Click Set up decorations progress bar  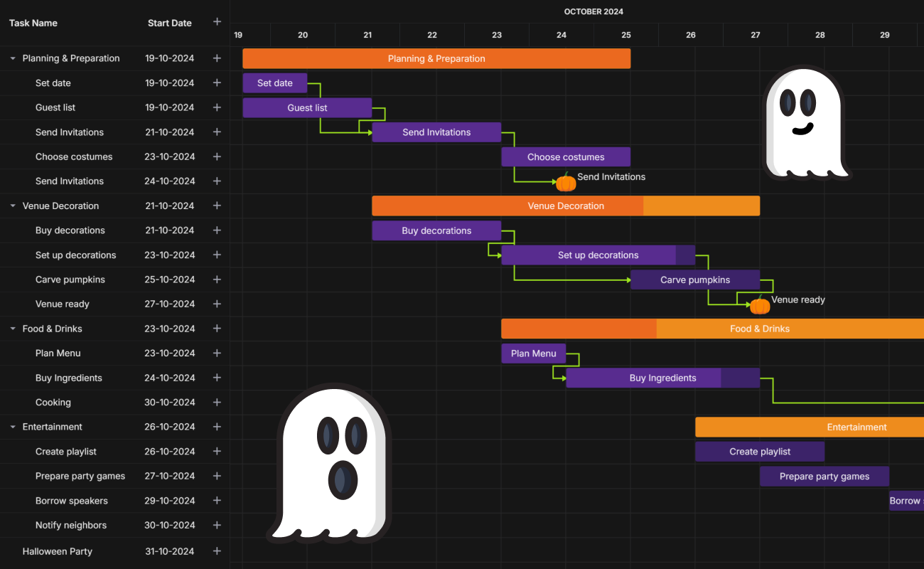point(598,255)
